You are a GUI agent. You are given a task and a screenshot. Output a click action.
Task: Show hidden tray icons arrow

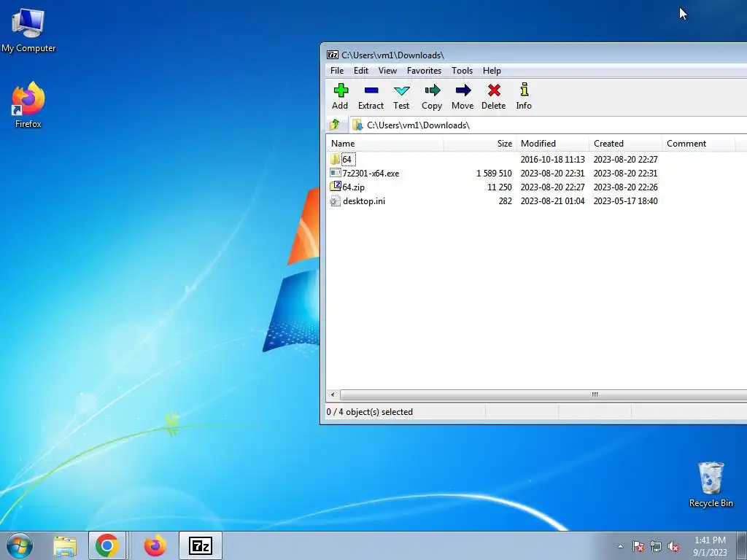tap(620, 546)
